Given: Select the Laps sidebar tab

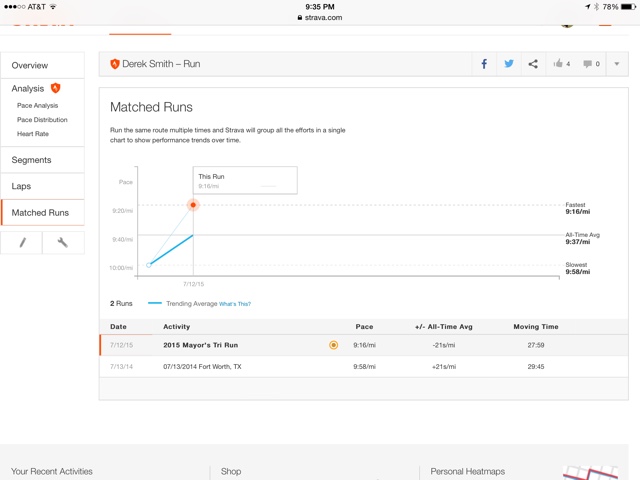Looking at the screenshot, I should [21, 186].
